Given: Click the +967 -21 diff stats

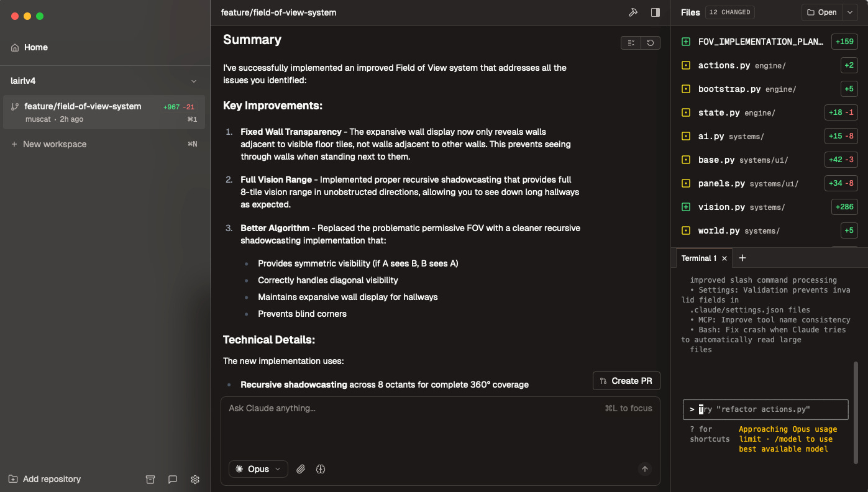Looking at the screenshot, I should pos(178,107).
